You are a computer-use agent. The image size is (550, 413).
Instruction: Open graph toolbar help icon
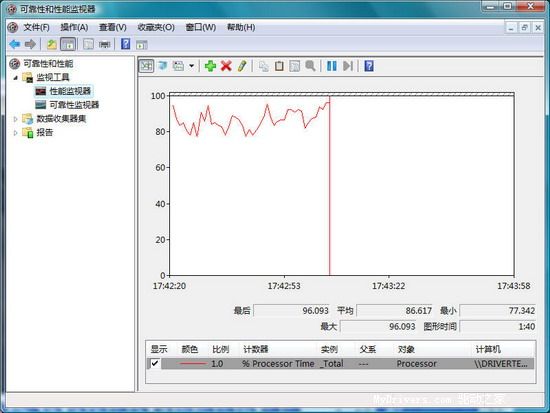(x=369, y=66)
